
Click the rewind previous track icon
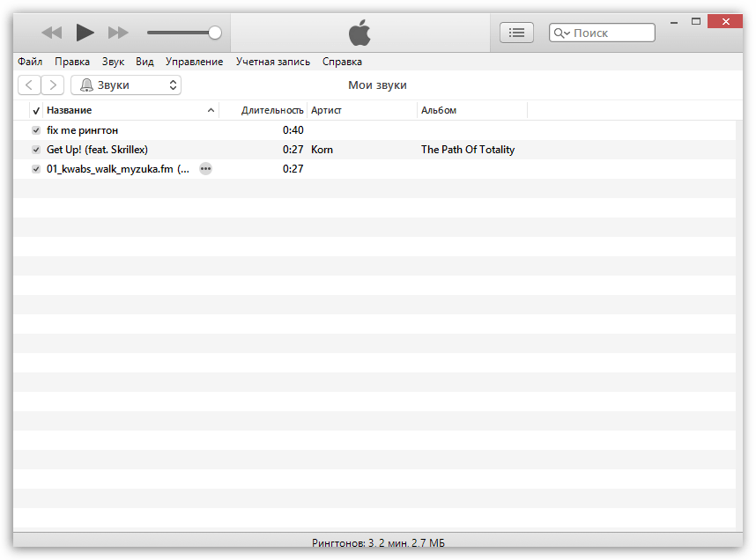(x=52, y=33)
